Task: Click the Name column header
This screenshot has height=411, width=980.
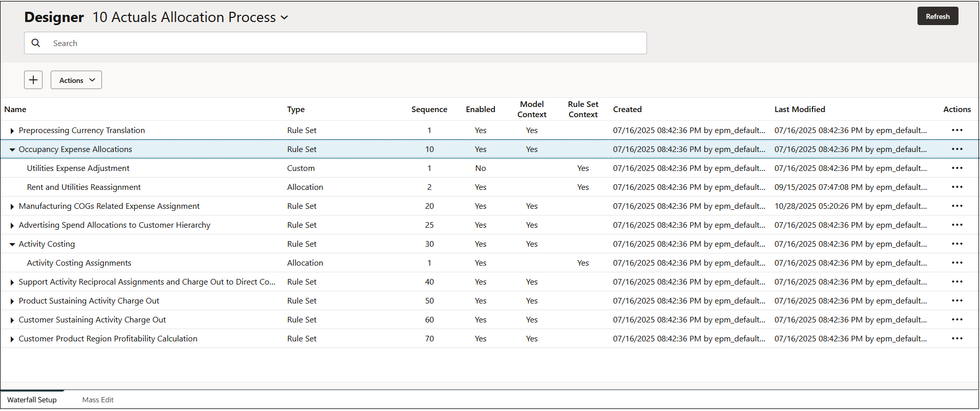Action: point(15,109)
